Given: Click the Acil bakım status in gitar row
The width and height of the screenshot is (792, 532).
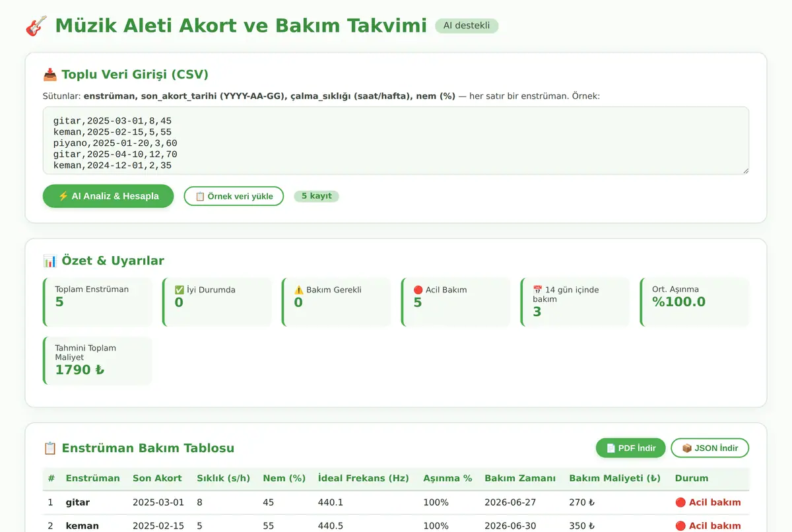Looking at the screenshot, I should (708, 502).
